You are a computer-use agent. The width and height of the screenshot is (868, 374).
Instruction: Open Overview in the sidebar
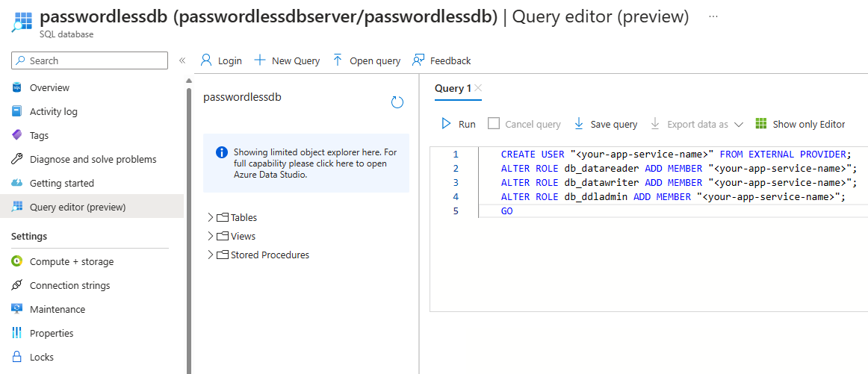[49, 88]
